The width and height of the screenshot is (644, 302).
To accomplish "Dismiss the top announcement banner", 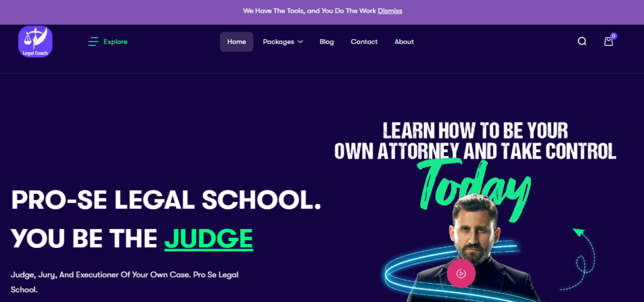I will (390, 11).
